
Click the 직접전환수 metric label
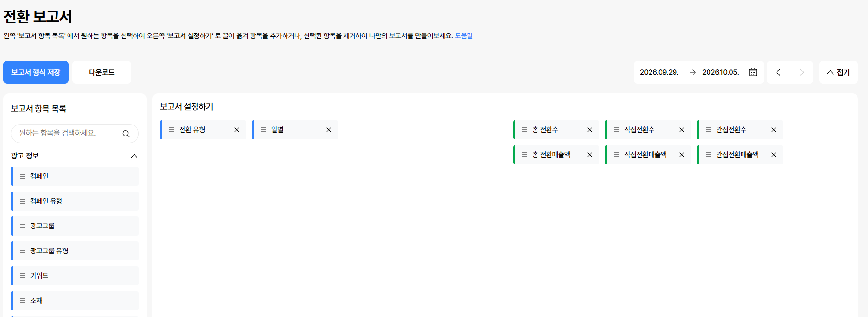pyautogui.click(x=639, y=130)
